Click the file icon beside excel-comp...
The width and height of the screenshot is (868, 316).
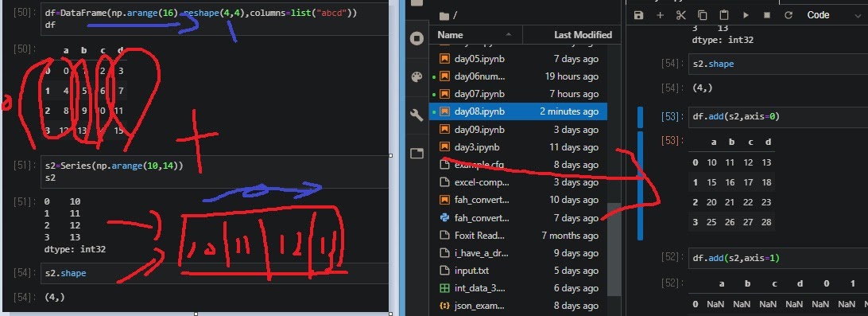pyautogui.click(x=444, y=182)
